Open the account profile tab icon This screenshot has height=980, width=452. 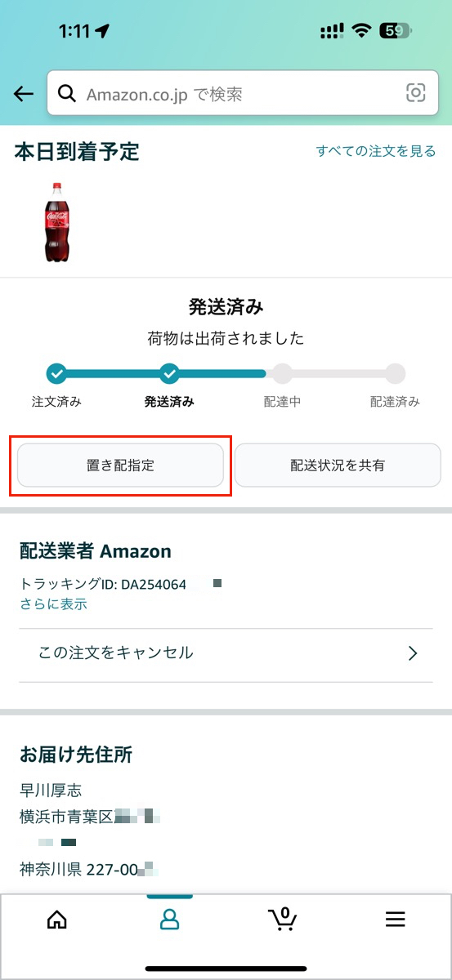(x=169, y=920)
